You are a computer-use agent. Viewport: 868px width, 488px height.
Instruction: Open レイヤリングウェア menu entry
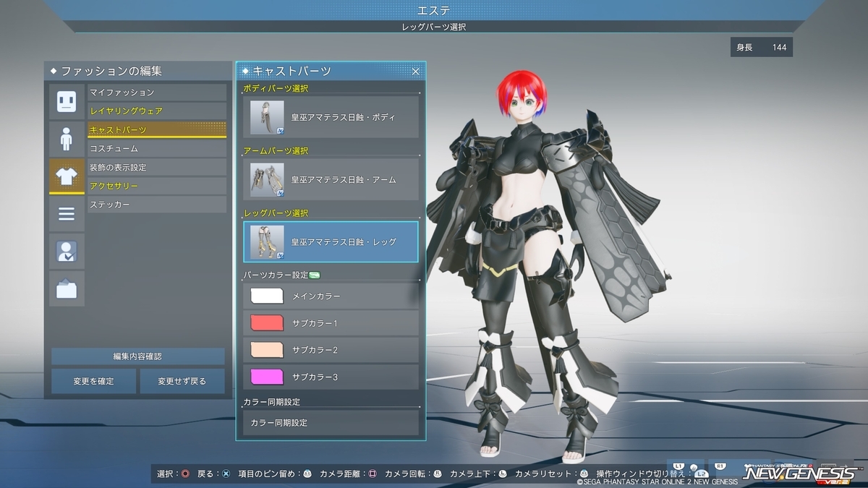157,111
